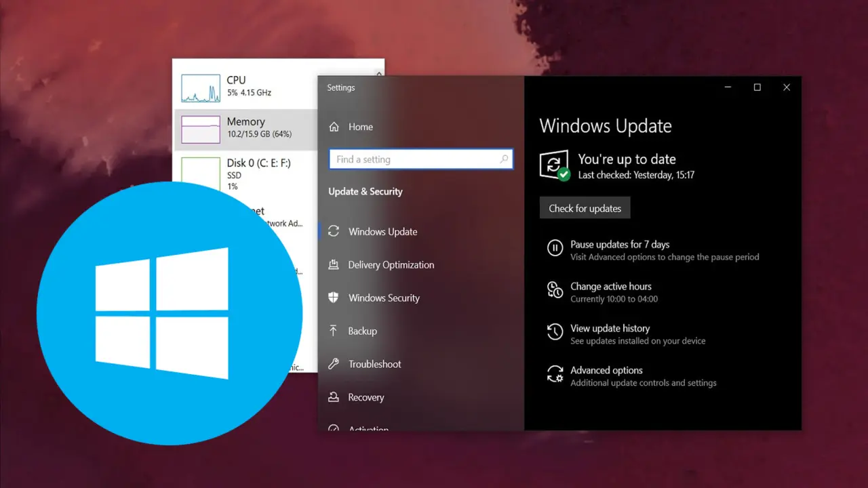
Task: Click the Troubleshoot wrench icon
Action: coord(334,364)
